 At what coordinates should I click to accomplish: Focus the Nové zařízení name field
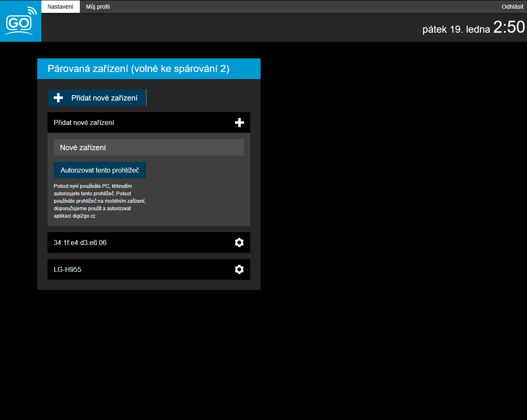click(x=149, y=147)
